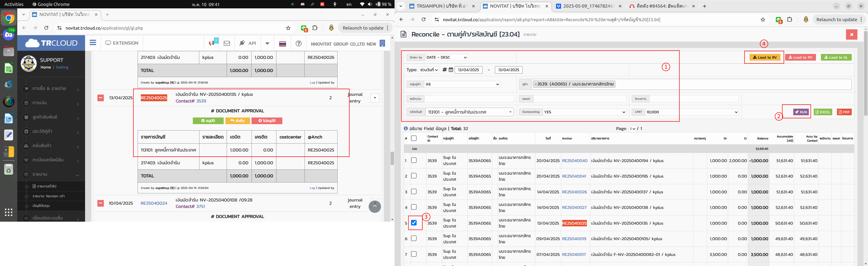Screen dimensions: 868x266
Task: Open Extensions puzzle icon in Reconcile window
Action: pyautogui.click(x=790, y=19)
